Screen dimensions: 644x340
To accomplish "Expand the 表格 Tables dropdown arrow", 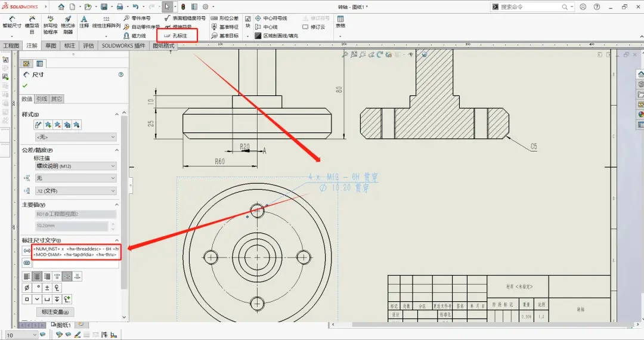I will (x=340, y=36).
